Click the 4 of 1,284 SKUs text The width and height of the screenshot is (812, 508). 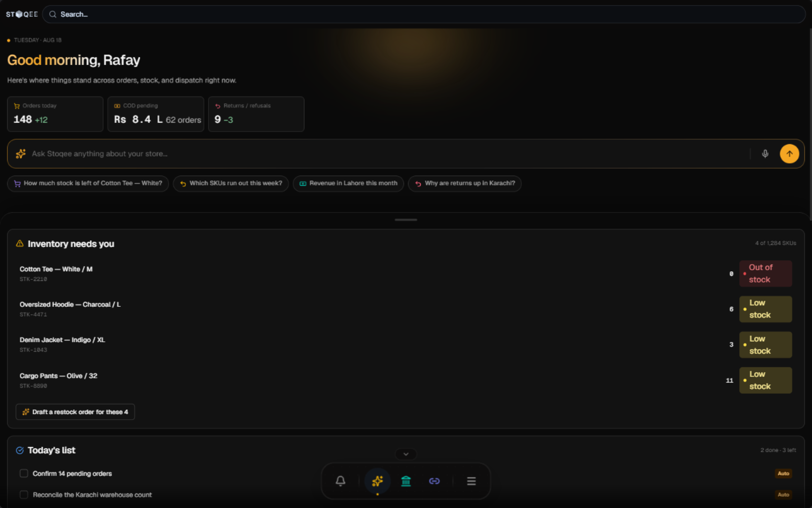(775, 243)
